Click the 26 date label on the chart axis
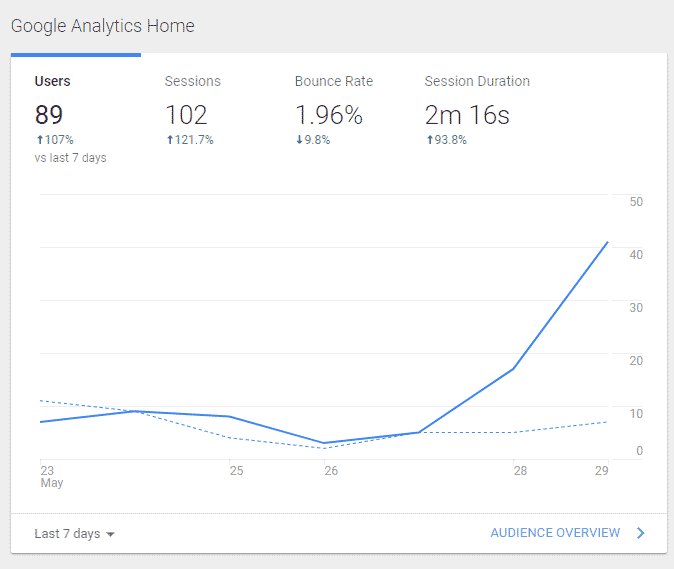 [x=331, y=471]
